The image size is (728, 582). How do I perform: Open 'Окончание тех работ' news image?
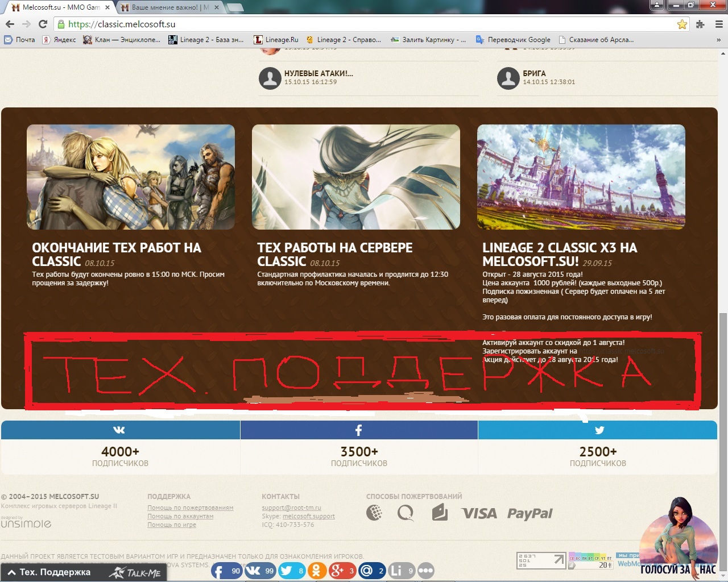click(x=131, y=177)
